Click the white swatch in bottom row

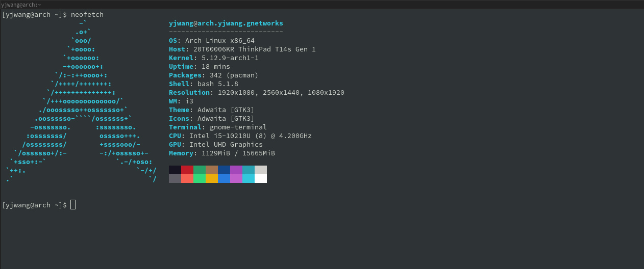261,179
